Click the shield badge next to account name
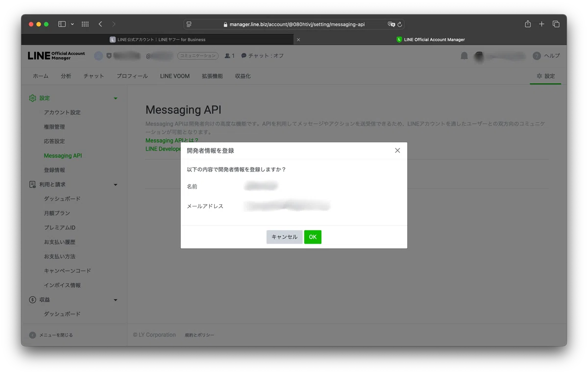This screenshot has width=588, height=374. [109, 56]
